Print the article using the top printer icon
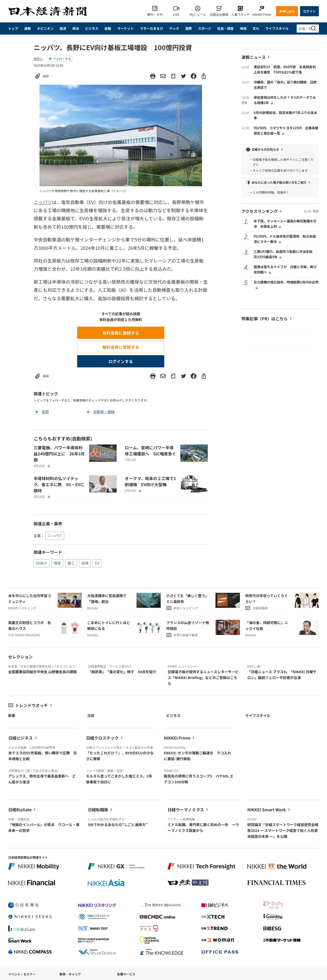This screenshot has width=327, height=980. [x=153, y=76]
